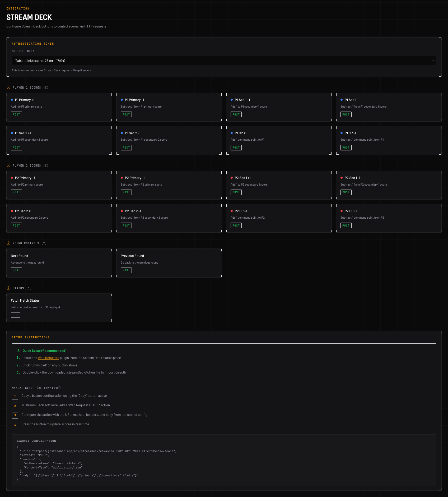Select the P1 Sec 2 +1 title
The height and width of the screenshot is (497, 448).
point(23,133)
